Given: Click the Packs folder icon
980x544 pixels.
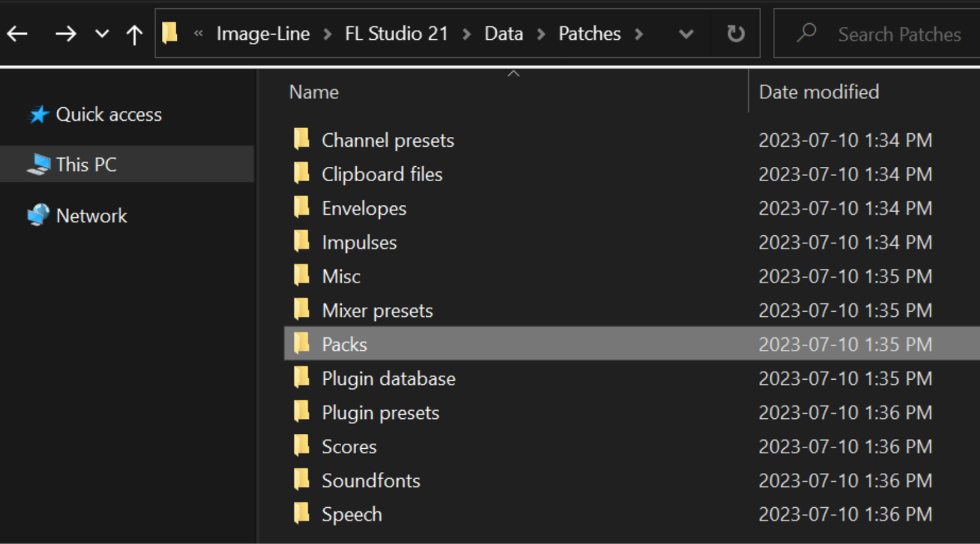Looking at the screenshot, I should [302, 343].
